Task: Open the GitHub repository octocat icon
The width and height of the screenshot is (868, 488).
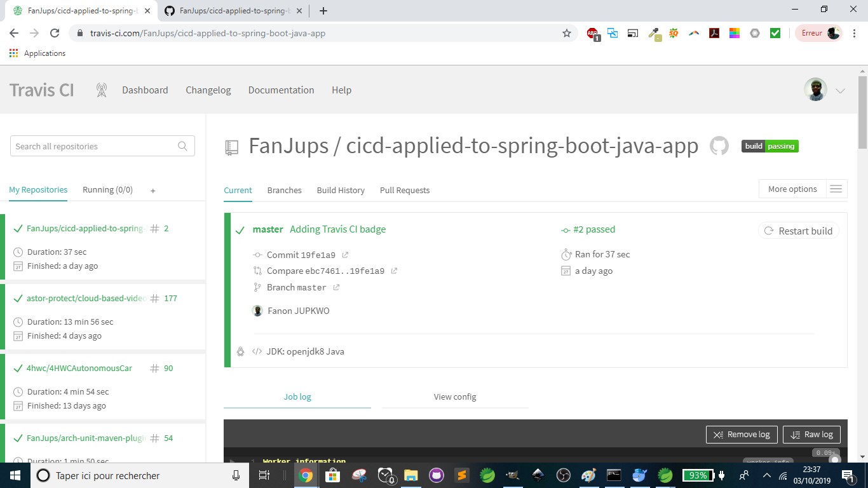Action: point(719,146)
